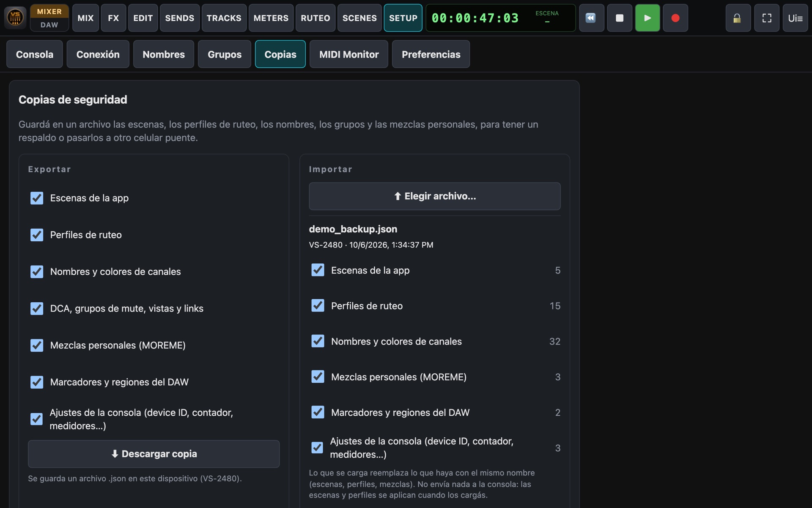Click the Elegir archivo... button

(x=435, y=196)
